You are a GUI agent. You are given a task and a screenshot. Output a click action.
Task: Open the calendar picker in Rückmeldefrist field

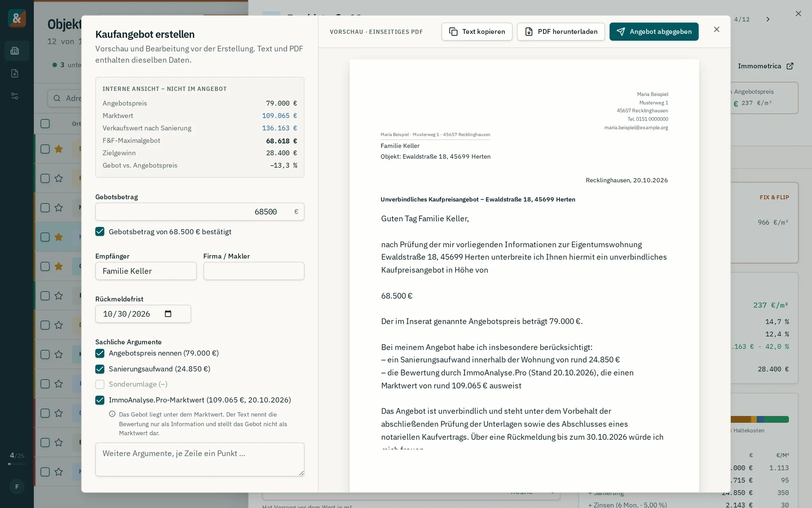coord(168,314)
